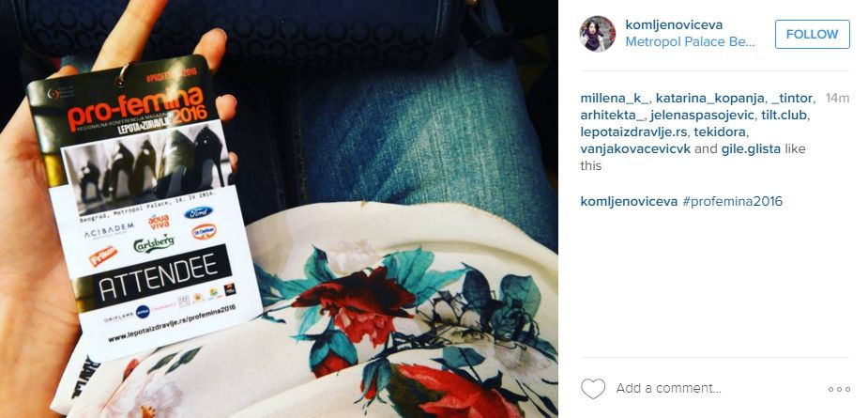The height and width of the screenshot is (418, 868).
Task: Follow the komljenoviceva account
Action: coord(812,35)
